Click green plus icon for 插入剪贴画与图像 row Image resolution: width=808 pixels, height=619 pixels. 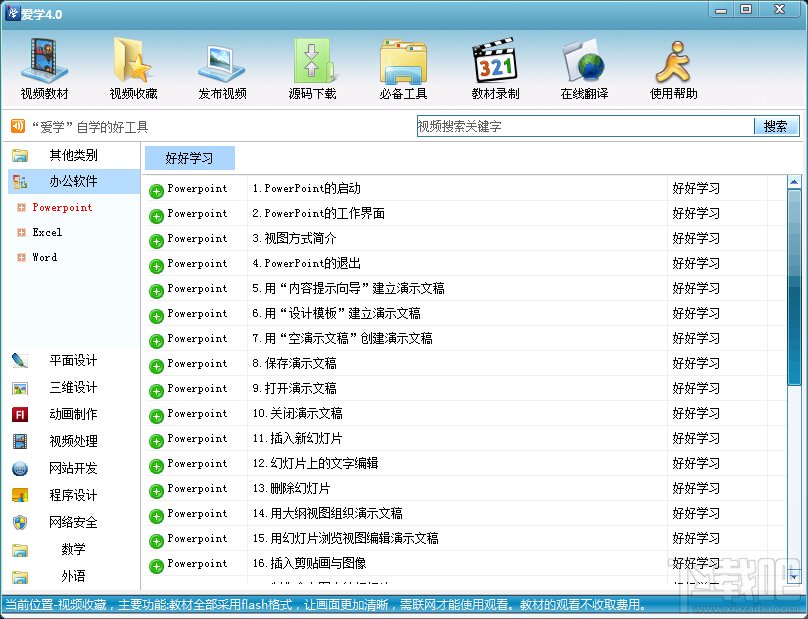156,566
